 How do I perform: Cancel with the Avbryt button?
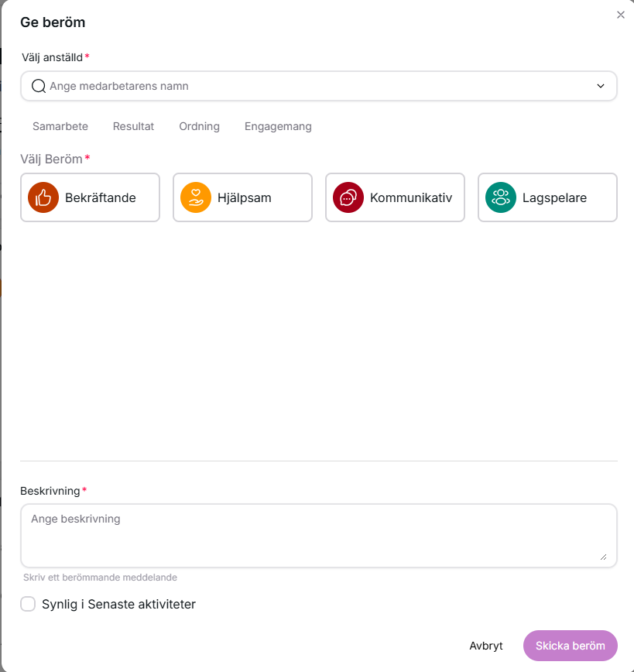click(486, 646)
